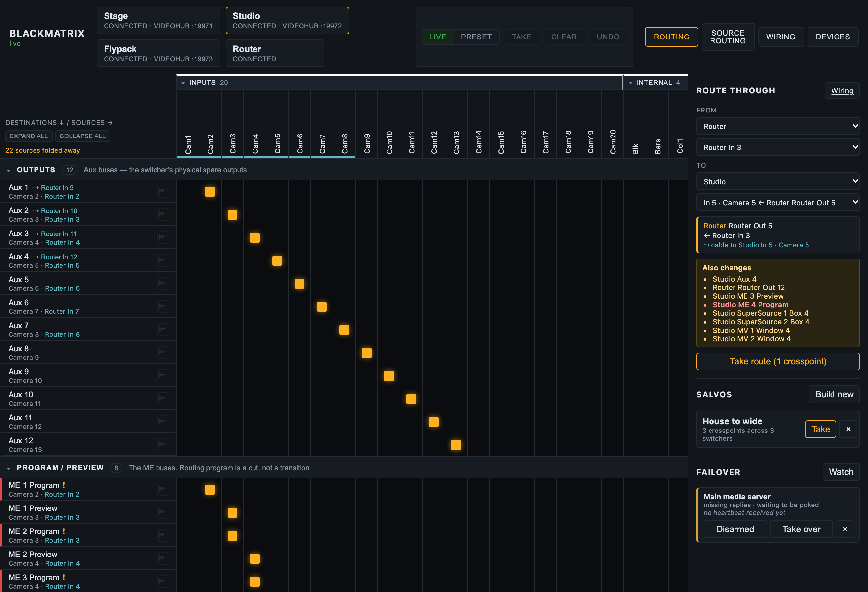Click the flag icon on ME 1 Preview row
868x592 pixels.
tap(163, 512)
